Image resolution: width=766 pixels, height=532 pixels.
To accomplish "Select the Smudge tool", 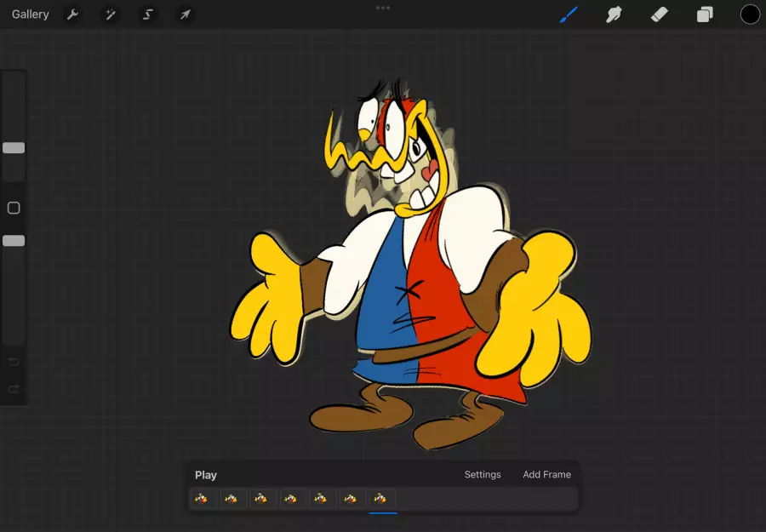I will point(614,14).
